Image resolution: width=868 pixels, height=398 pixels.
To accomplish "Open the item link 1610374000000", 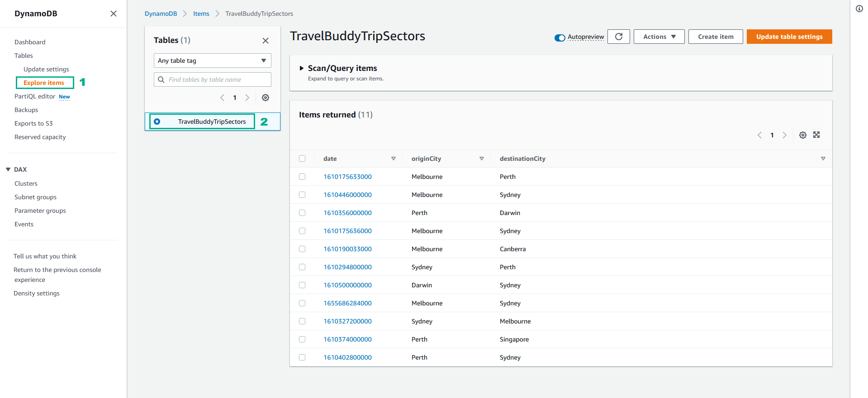I will pyautogui.click(x=347, y=339).
